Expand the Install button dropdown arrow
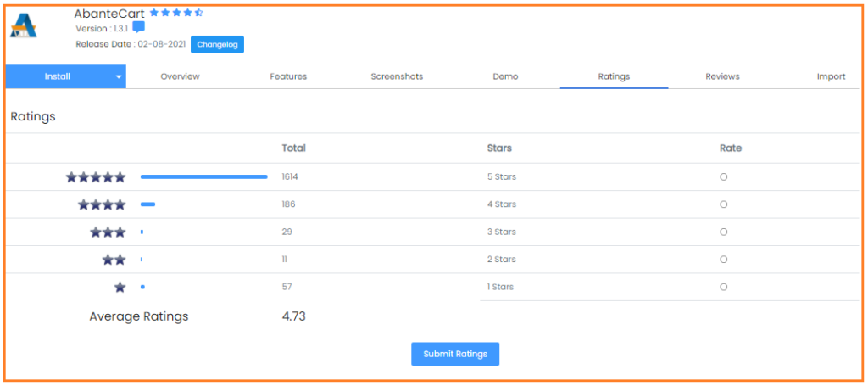The image size is (868, 386). (x=119, y=77)
